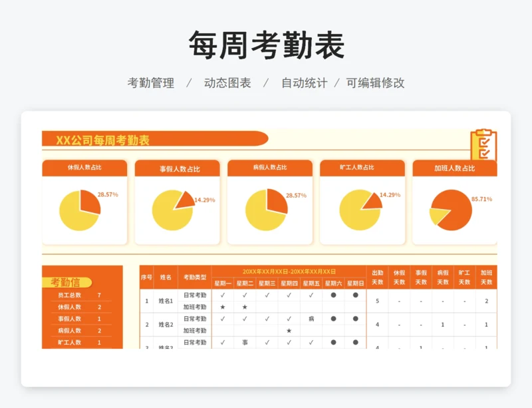Click the 病 mark in 姓名2's Friday cell
This screenshot has height=408, width=532.
click(x=311, y=319)
